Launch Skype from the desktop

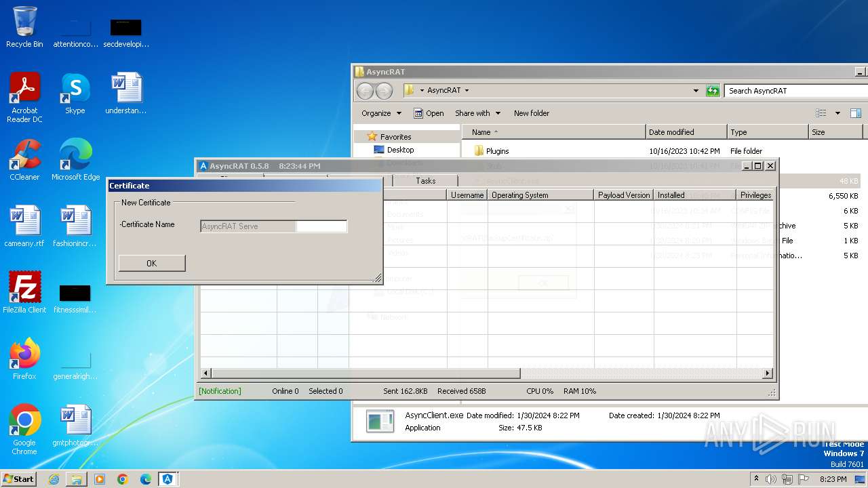75,94
